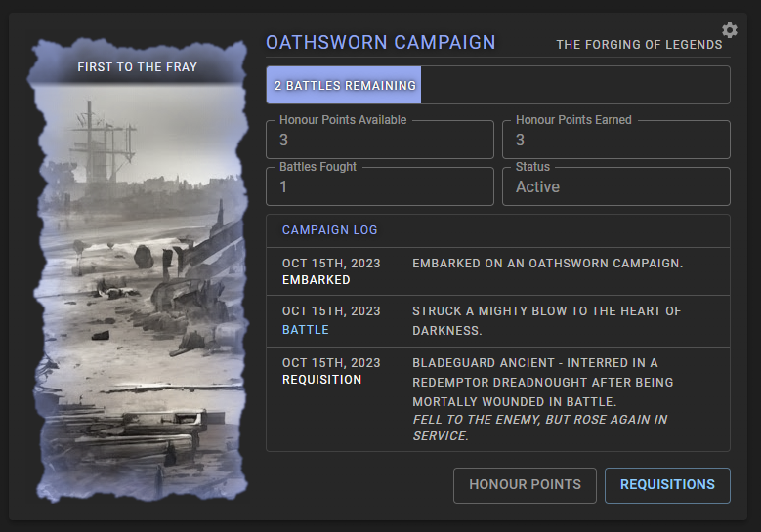Viewport: 761px width, 532px height.
Task: Click the 'Embarked on an Oathsworn Campaign' text
Action: (547, 264)
